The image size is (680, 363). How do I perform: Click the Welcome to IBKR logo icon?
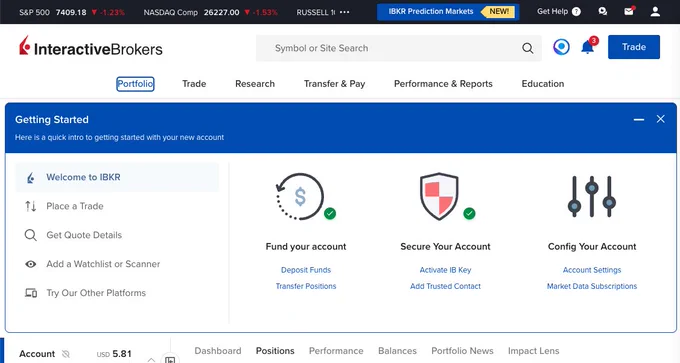[30, 178]
